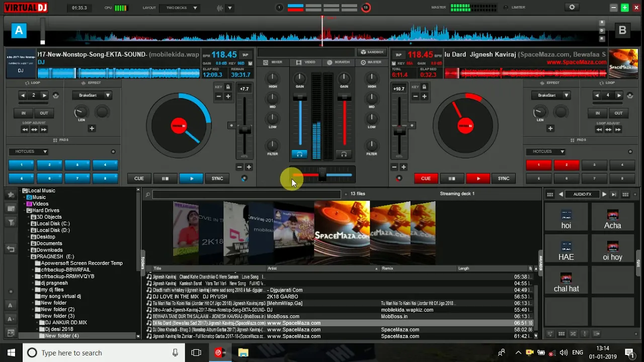Double loop length on deck B
Viewport: 644px width, 362px height.
click(619, 95)
